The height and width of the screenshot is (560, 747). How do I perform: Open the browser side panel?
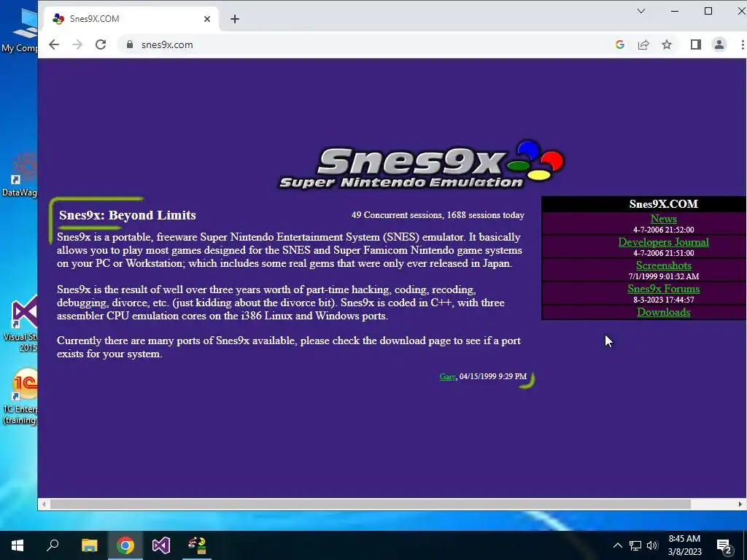[x=695, y=44]
